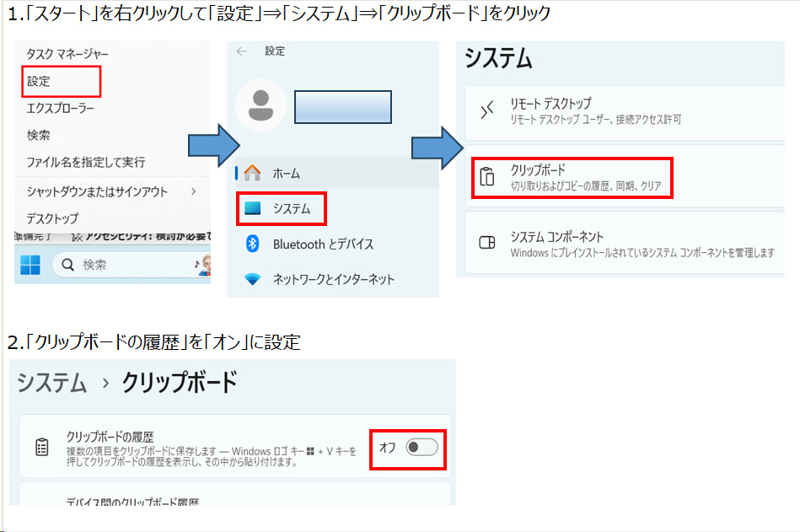Click the ホーム house icon

252,174
